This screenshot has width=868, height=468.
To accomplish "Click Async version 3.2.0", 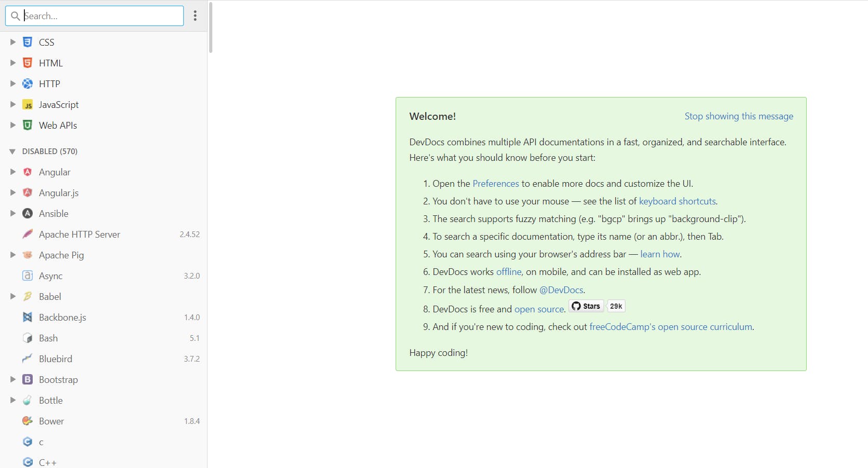I will click(192, 276).
